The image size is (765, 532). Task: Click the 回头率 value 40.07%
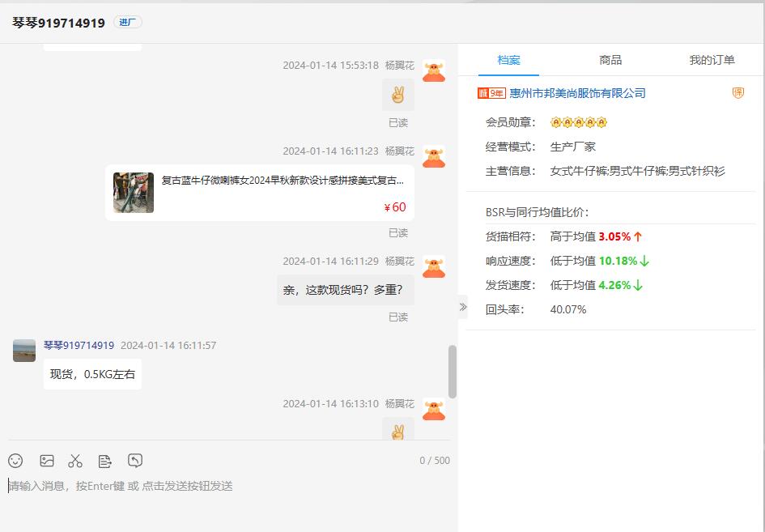568,309
